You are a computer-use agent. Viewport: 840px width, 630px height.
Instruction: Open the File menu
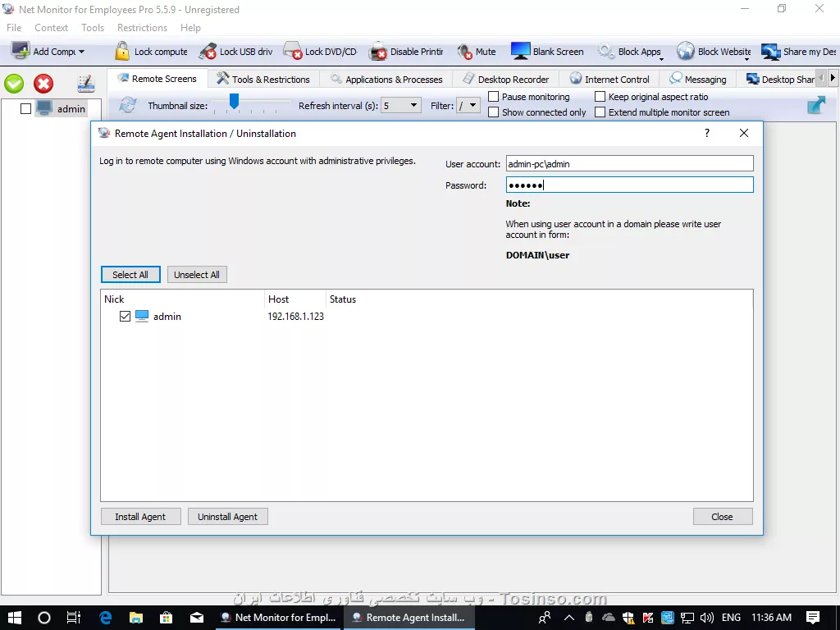[x=14, y=27]
